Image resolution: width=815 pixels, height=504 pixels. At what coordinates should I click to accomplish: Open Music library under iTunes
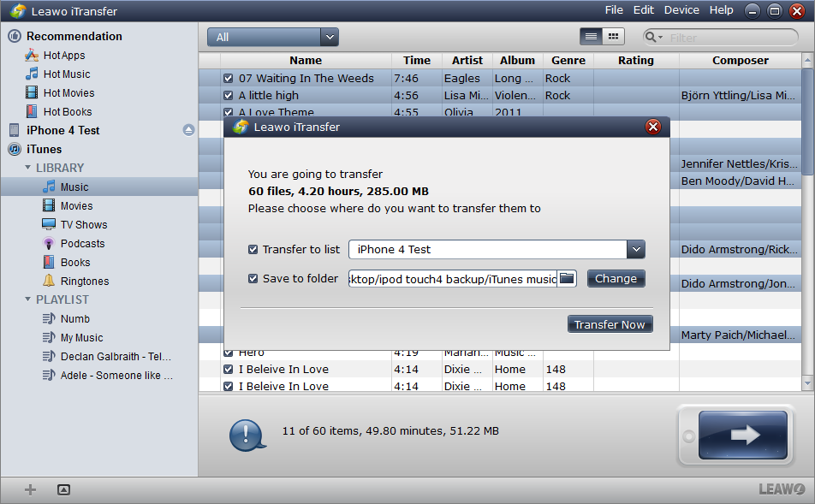click(74, 187)
